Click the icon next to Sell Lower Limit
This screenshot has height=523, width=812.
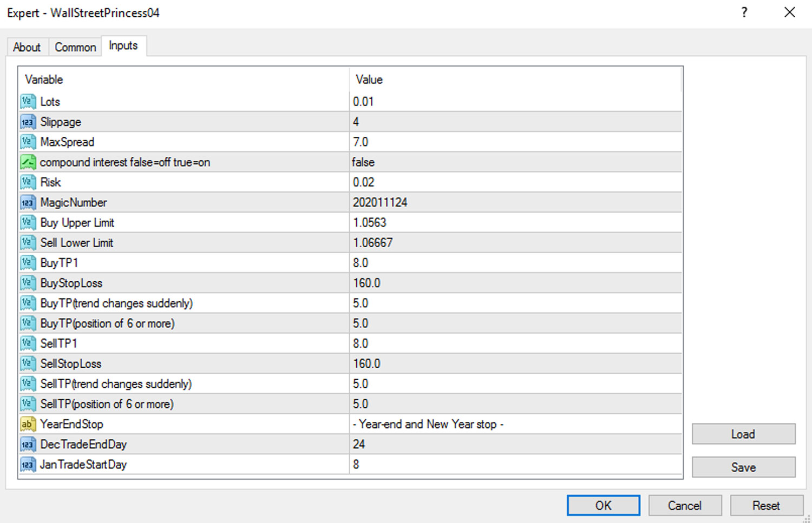[28, 243]
